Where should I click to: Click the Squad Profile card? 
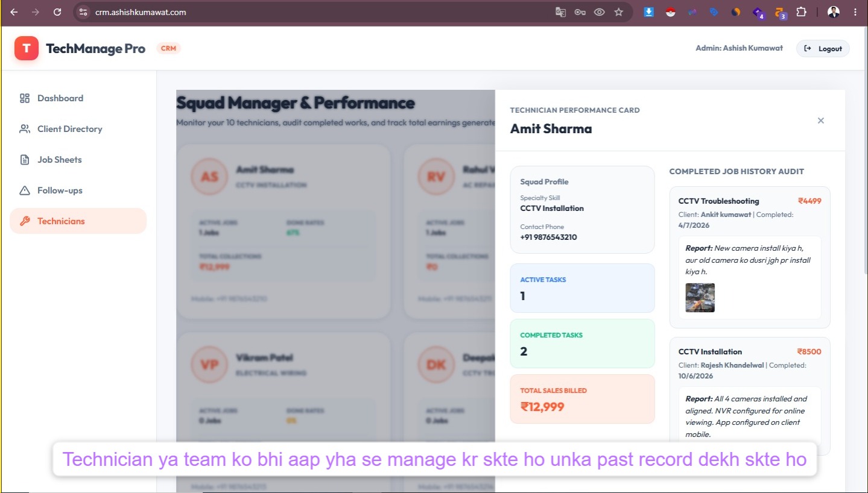click(582, 210)
